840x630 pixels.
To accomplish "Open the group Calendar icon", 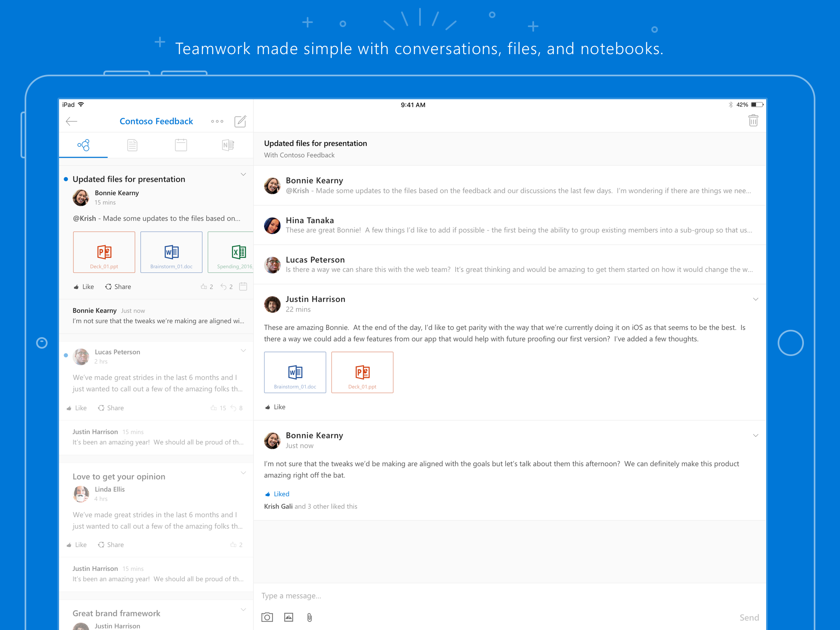I will point(180,145).
